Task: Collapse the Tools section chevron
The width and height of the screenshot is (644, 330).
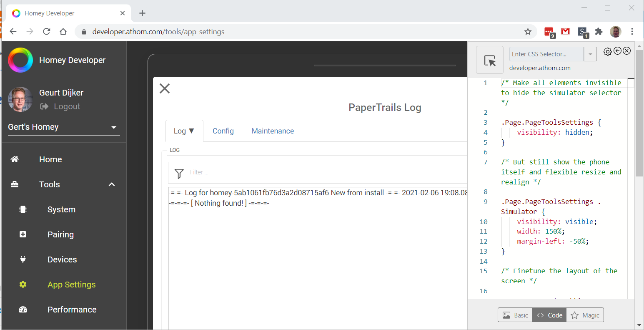Action: (112, 184)
